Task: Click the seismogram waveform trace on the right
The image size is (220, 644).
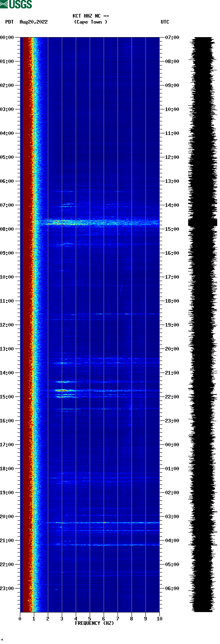Action: coord(203,325)
